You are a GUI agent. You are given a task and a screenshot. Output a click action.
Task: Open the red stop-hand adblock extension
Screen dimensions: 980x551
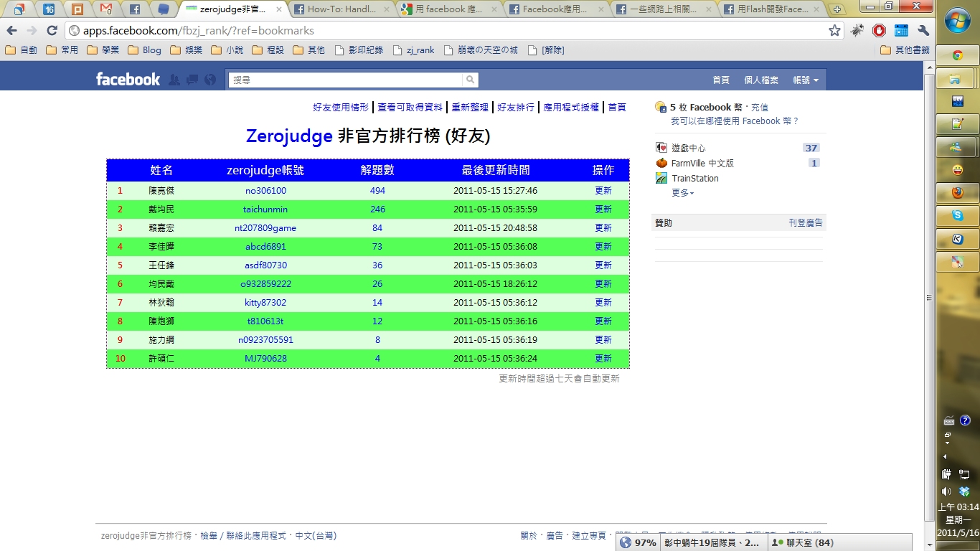[x=879, y=31]
